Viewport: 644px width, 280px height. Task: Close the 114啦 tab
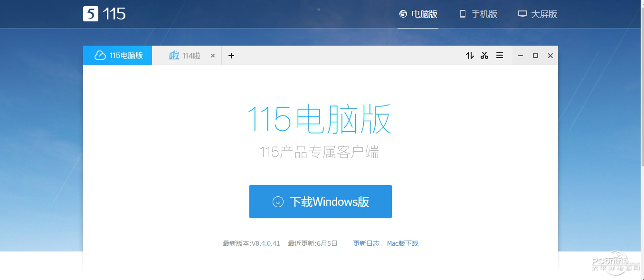click(213, 56)
